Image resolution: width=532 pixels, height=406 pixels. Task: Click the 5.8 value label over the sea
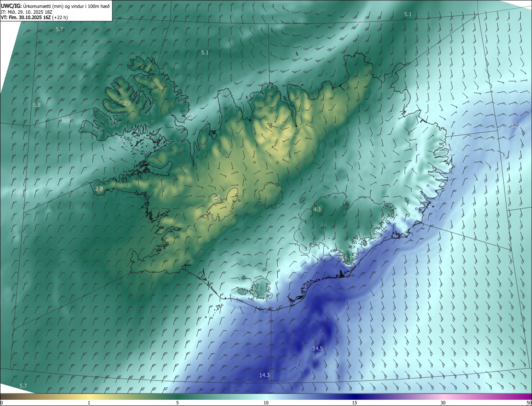pyautogui.click(x=37, y=105)
